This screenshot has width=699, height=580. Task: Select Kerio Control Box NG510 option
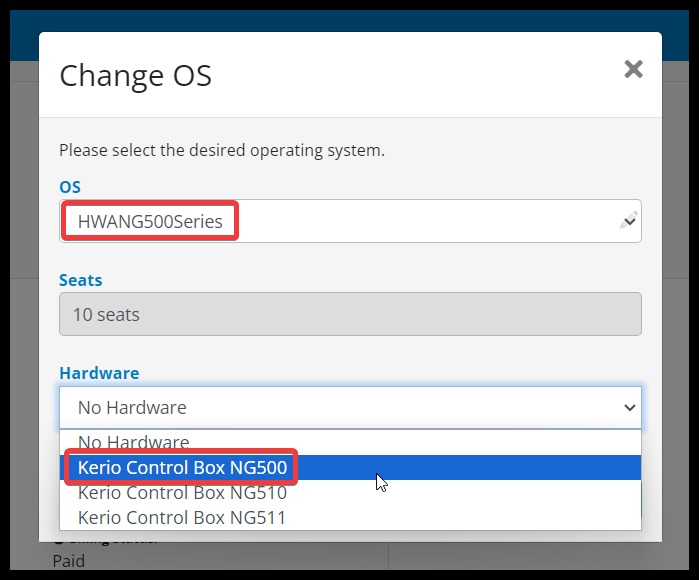point(182,492)
